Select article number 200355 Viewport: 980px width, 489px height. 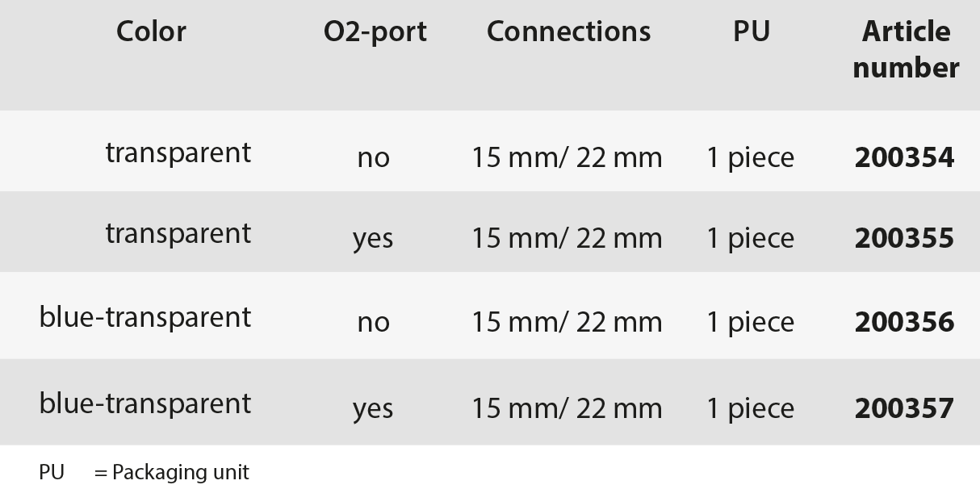click(x=904, y=238)
